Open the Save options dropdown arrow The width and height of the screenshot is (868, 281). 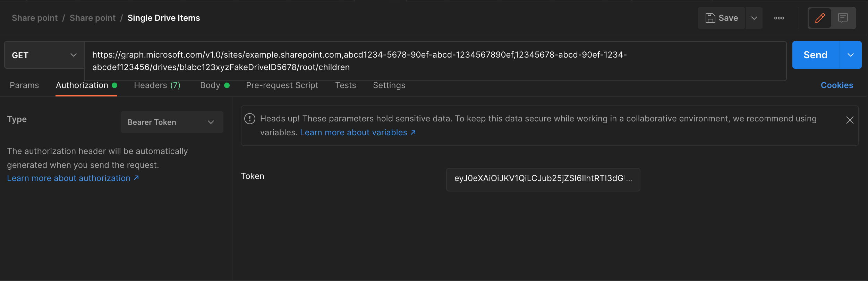pos(754,18)
